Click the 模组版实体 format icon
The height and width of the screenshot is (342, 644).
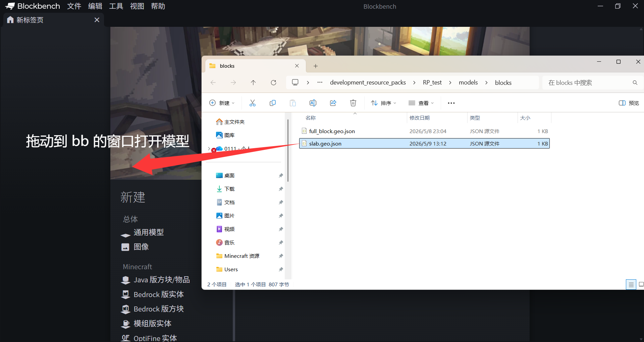(125, 324)
